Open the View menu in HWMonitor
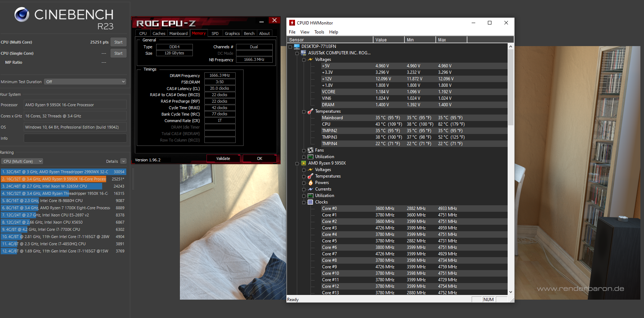This screenshot has height=318, width=644. click(x=305, y=32)
